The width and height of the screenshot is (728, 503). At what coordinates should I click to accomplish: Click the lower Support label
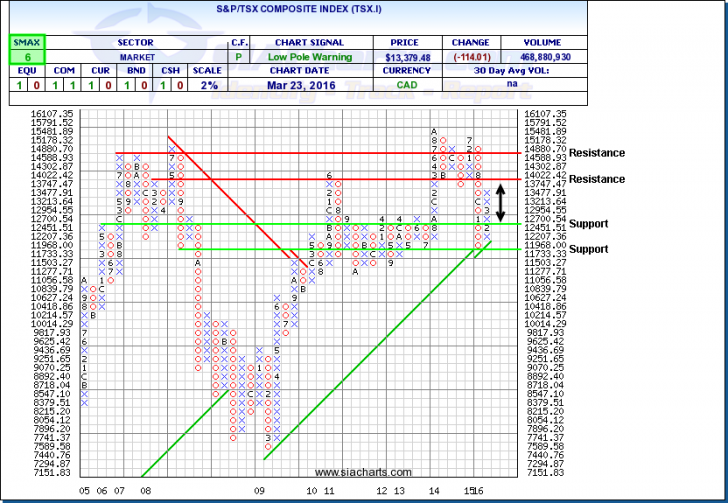(x=591, y=248)
